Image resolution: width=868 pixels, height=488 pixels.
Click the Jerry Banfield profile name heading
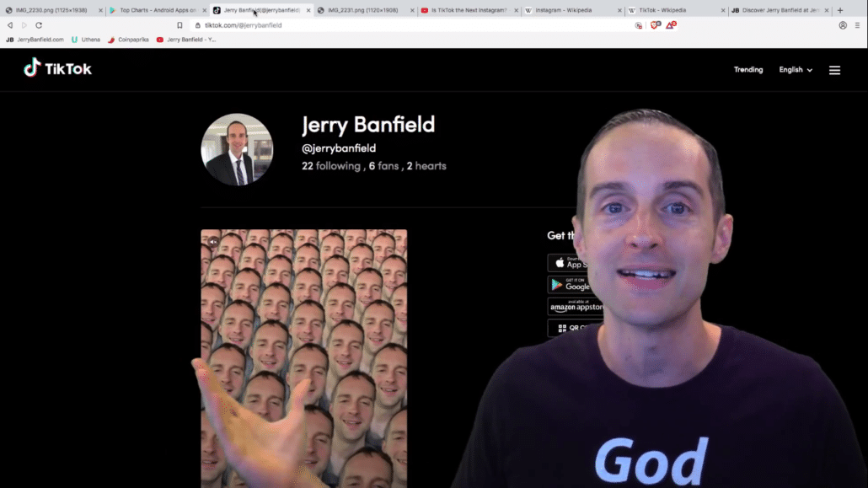pos(368,125)
